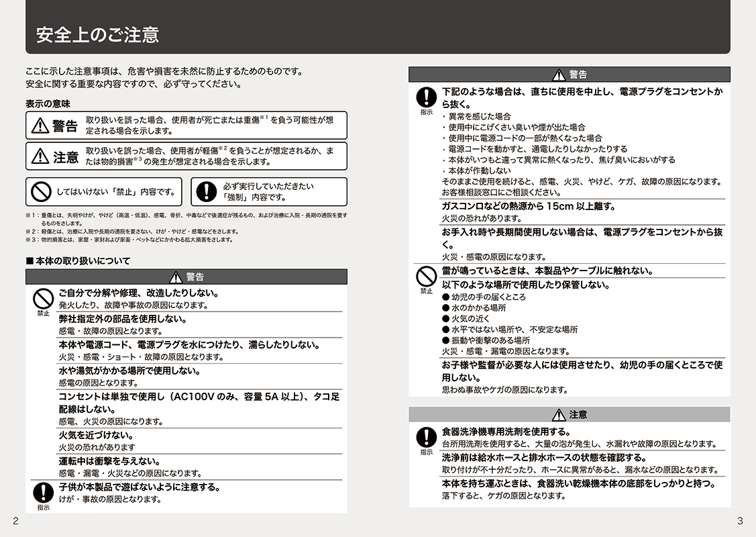Image resolution: width=756 pixels, height=537 pixels.
Task: Click the exclamation icon in the 強制 legend box
Action: click(207, 191)
